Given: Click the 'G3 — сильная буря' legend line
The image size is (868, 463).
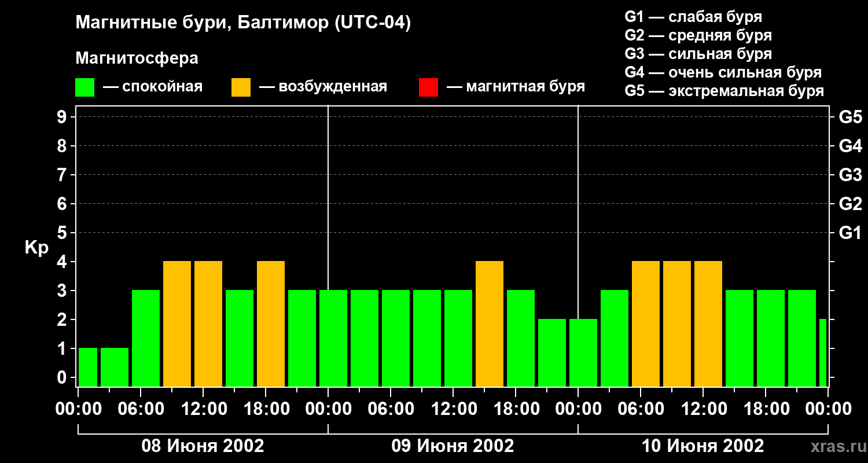Looking at the screenshot, I should (x=698, y=54).
